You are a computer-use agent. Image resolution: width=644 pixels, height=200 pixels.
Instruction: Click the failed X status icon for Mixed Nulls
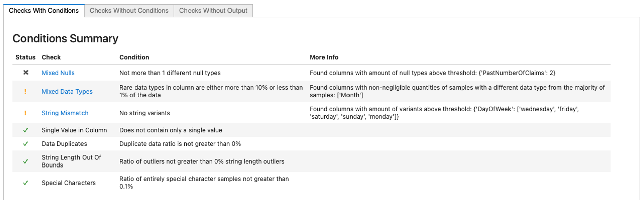[x=26, y=73]
